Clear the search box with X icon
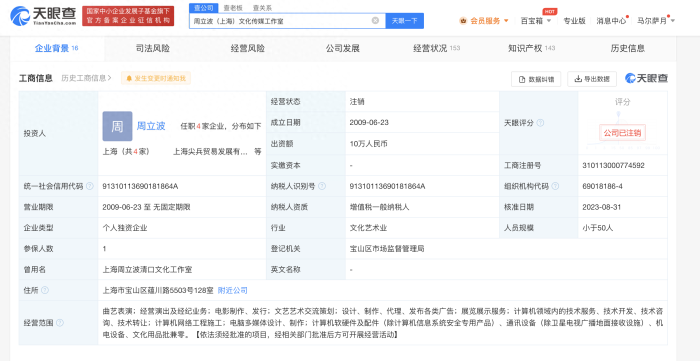The image size is (700, 361). click(375, 21)
